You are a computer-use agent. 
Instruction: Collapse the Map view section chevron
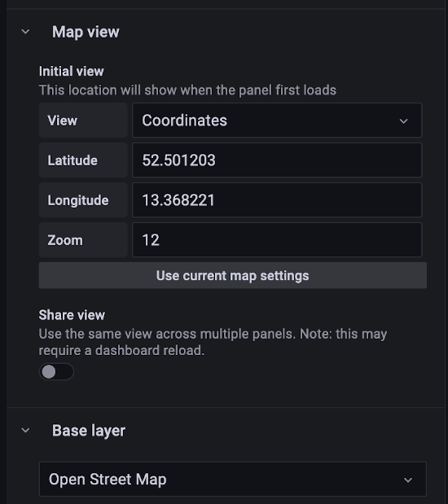[x=25, y=32]
